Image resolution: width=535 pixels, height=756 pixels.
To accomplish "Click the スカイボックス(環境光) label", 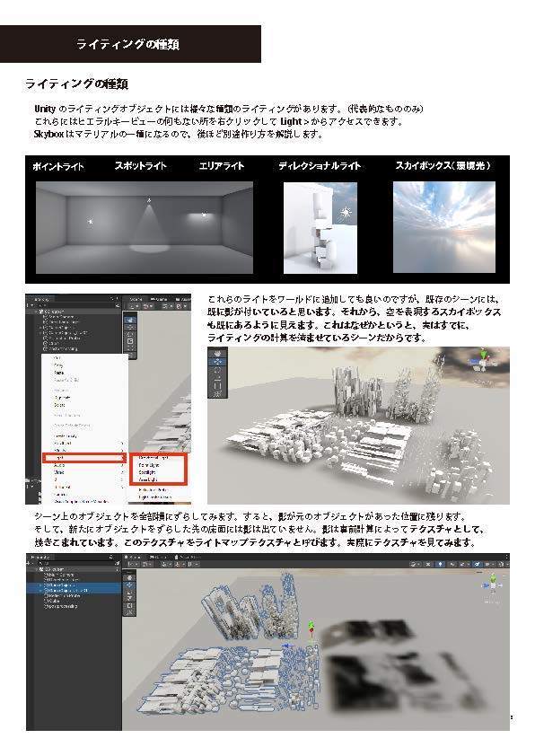I will point(443,165).
